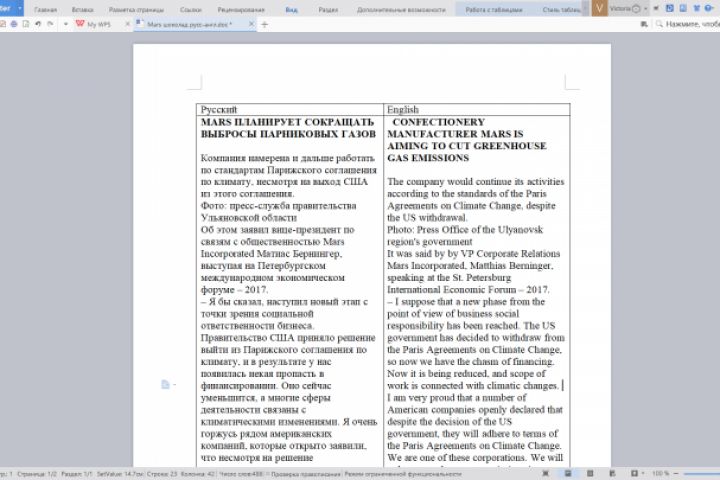Open Дополнительные возможности tab
720x480 pixels.
coord(401,10)
